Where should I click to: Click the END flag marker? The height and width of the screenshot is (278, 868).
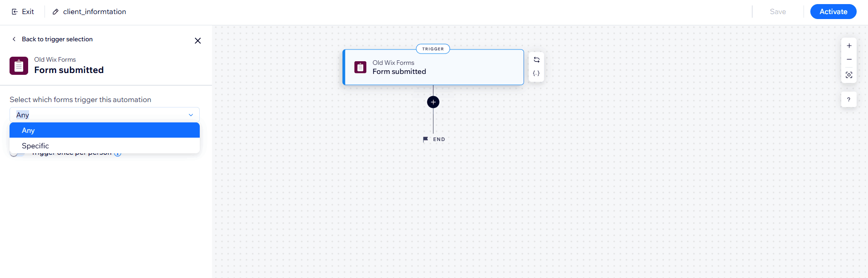[425, 139]
